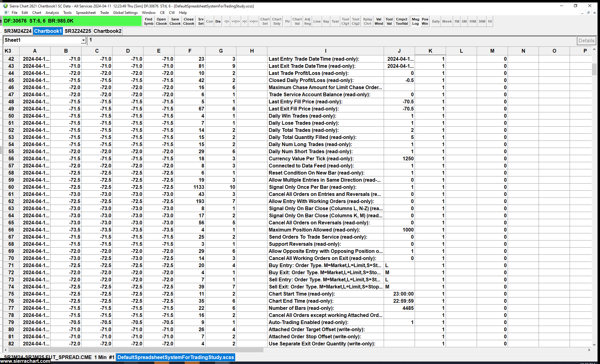This screenshot has height=364, width=600.
Task: Click the Tool Val toolbar button
Action: pos(389,21)
